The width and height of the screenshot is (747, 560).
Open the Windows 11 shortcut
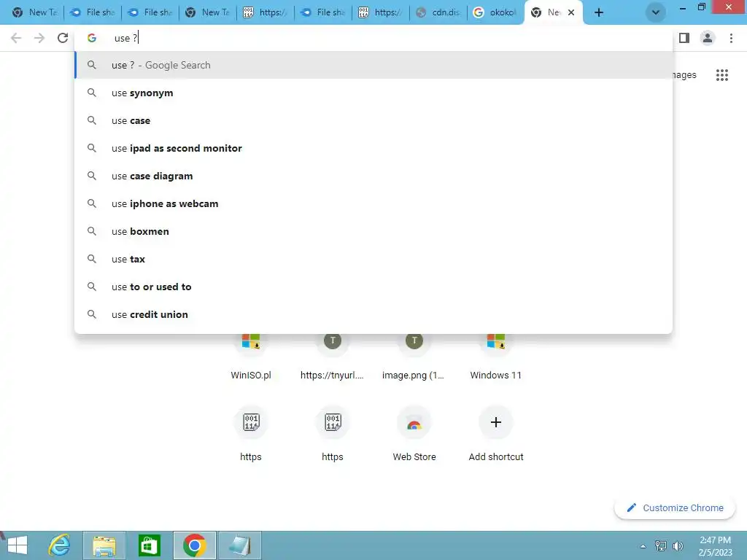point(495,357)
